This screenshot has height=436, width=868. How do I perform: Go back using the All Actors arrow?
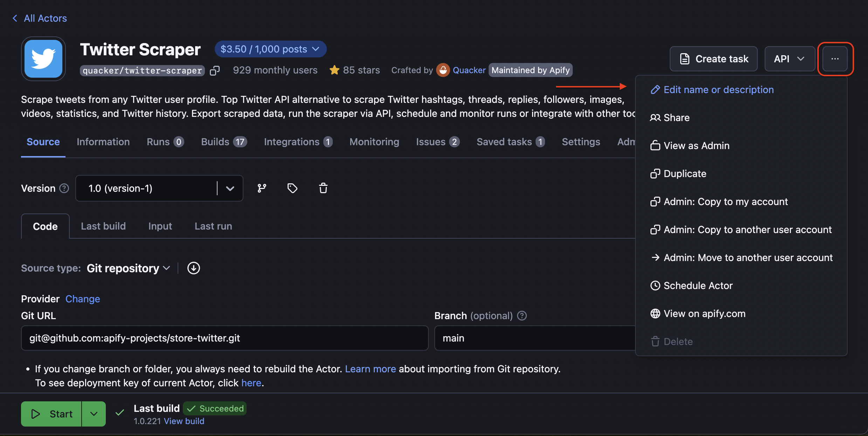pyautogui.click(x=15, y=18)
